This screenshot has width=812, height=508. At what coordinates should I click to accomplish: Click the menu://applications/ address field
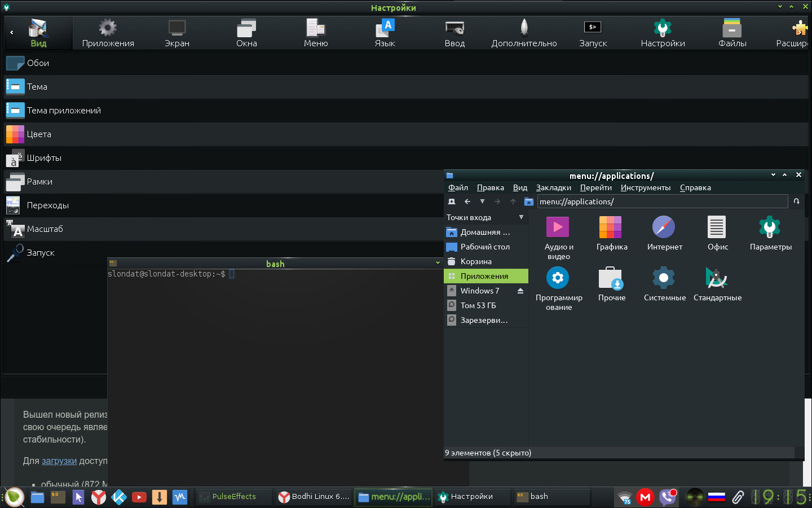(x=663, y=202)
